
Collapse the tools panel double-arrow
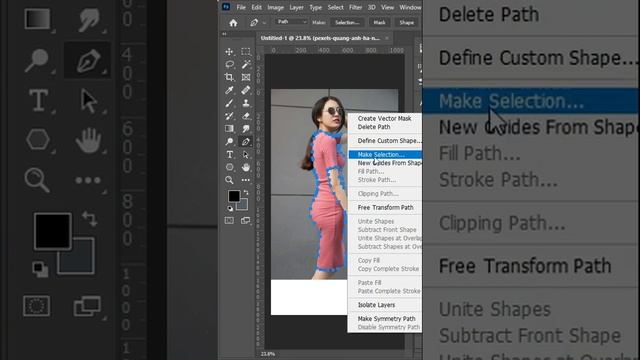224,34
